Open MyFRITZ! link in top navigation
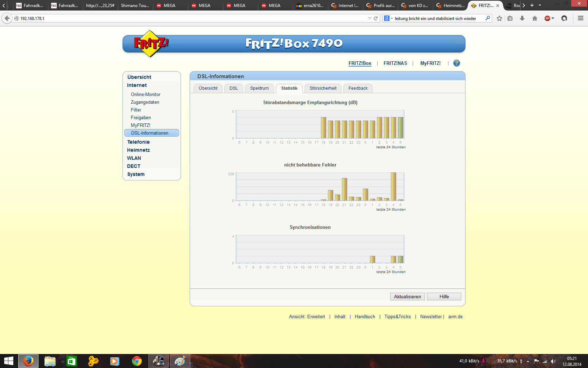The image size is (588, 368). pos(430,63)
